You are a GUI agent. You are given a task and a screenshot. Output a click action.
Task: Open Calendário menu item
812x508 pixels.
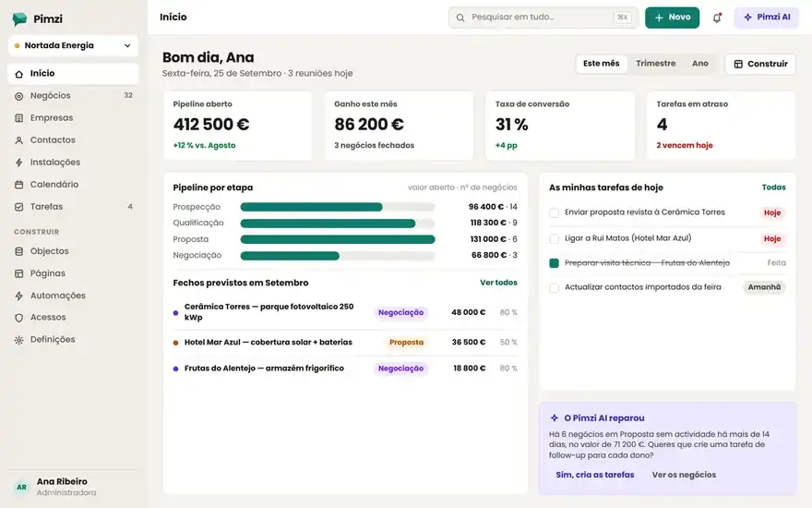73,185
